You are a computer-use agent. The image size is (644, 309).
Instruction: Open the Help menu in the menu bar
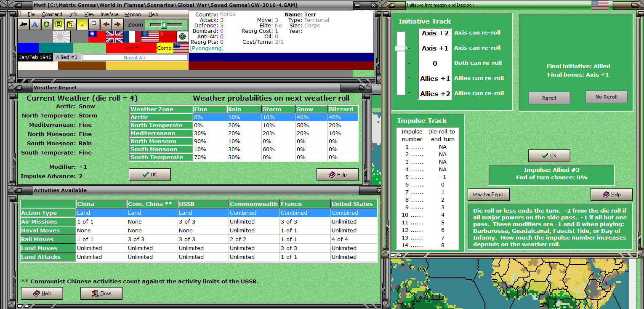coord(153,14)
